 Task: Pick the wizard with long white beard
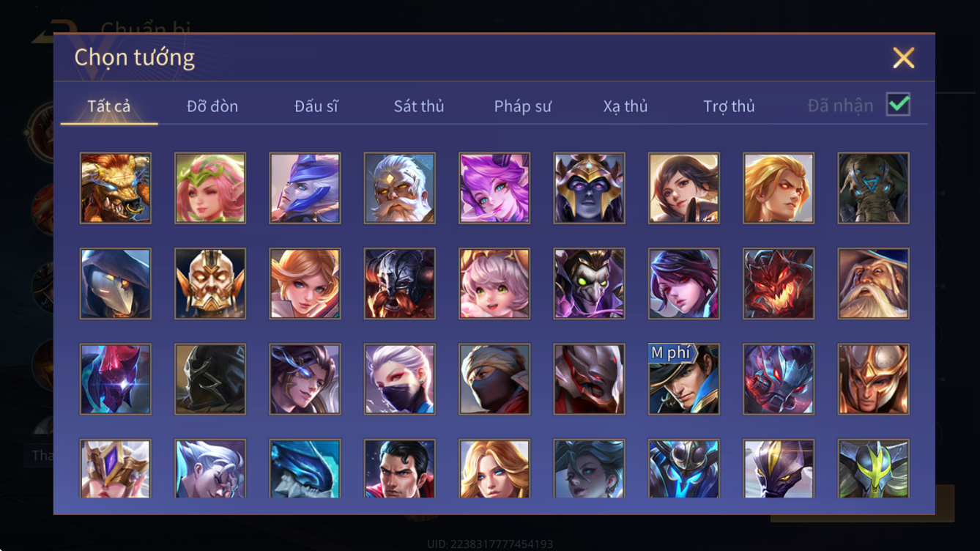[874, 284]
